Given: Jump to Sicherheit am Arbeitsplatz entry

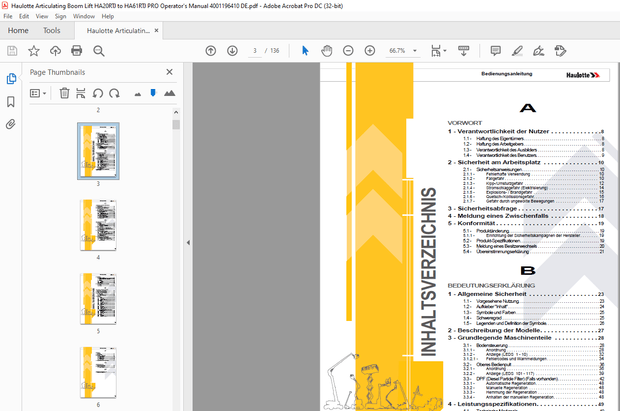Looking at the screenshot, I should (525, 162).
